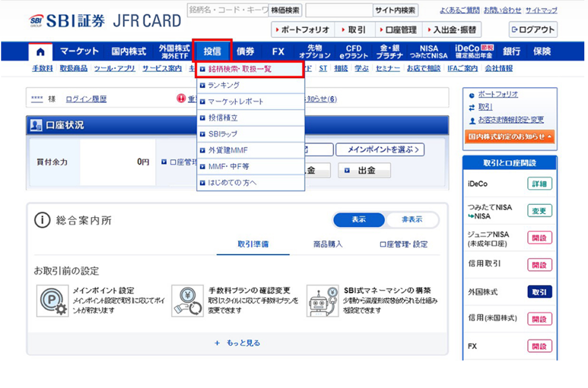The image size is (588, 388).
Task: Switch to the 商品購入 tab
Action: click(328, 244)
